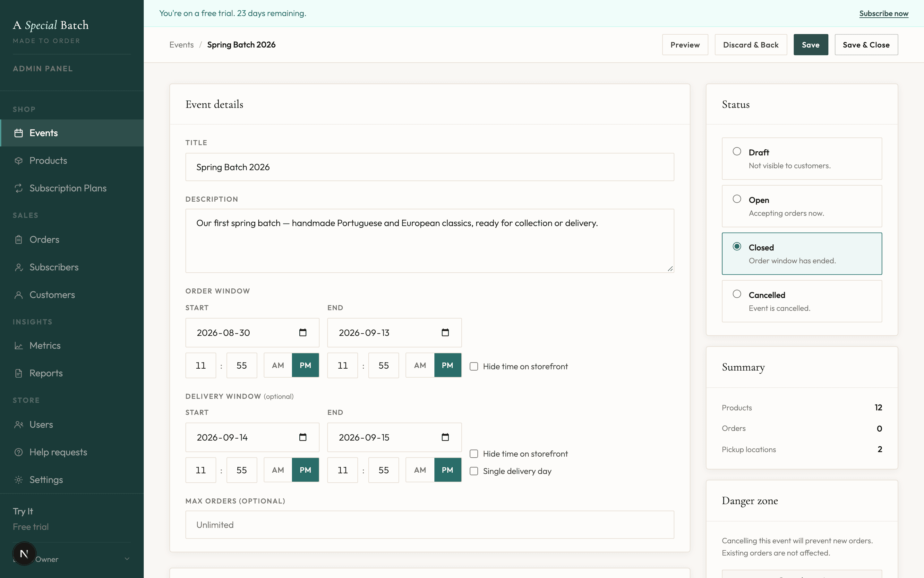The height and width of the screenshot is (578, 924).
Task: View the Orders page
Action: click(x=72, y=239)
